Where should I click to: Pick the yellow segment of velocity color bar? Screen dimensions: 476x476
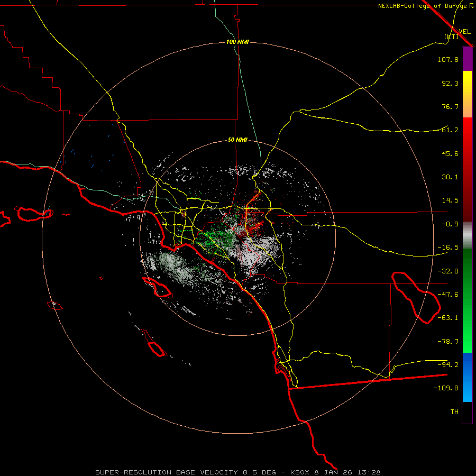click(467, 94)
